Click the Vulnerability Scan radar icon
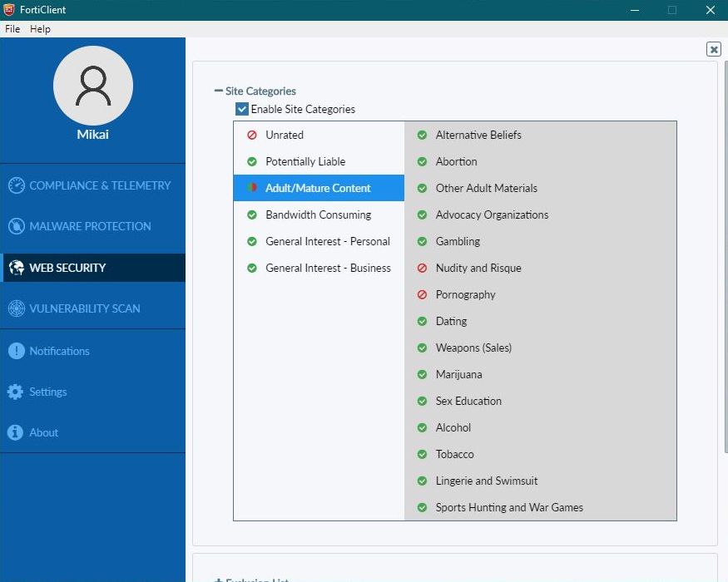This screenshot has height=582, width=728. [16, 308]
